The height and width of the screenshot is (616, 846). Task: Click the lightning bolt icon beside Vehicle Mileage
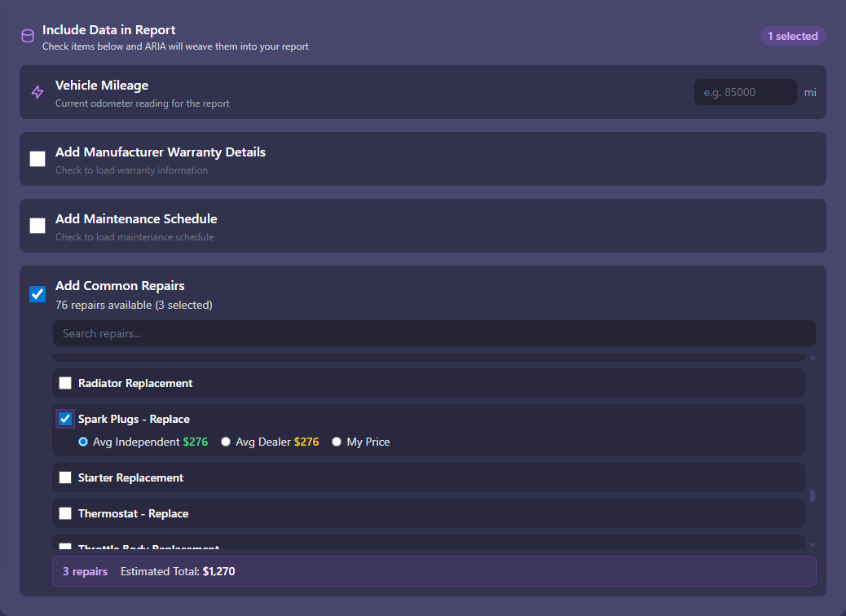coord(37,92)
